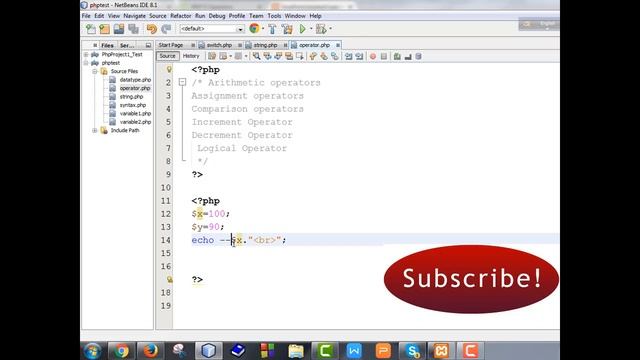Close the operator.php tab

(x=338, y=45)
